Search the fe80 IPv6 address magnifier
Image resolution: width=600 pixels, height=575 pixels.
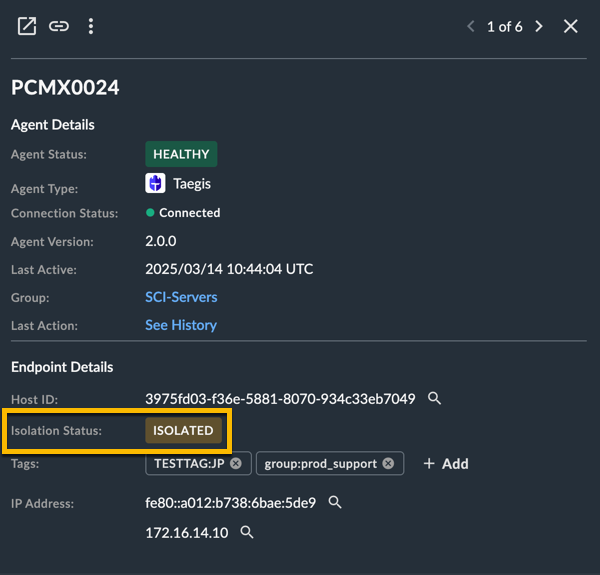[335, 502]
